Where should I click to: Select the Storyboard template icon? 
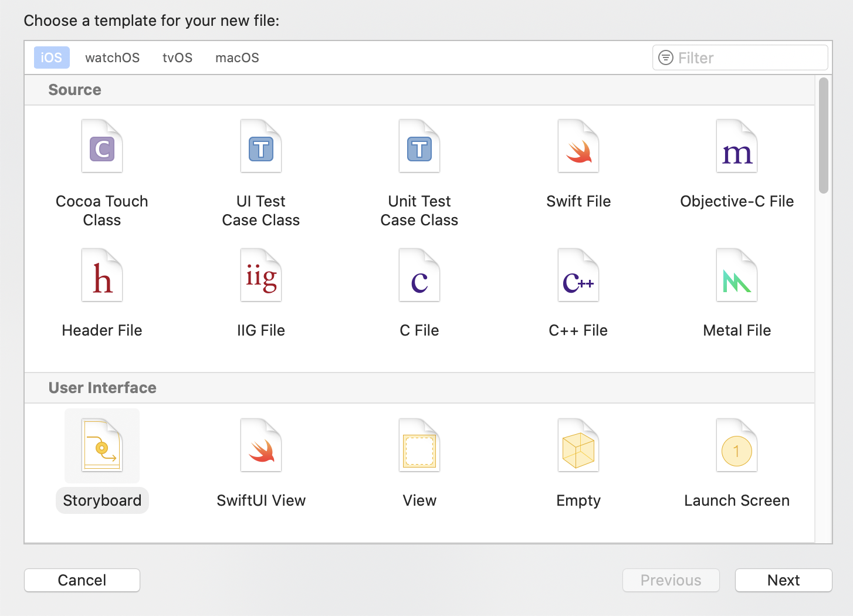tap(102, 445)
